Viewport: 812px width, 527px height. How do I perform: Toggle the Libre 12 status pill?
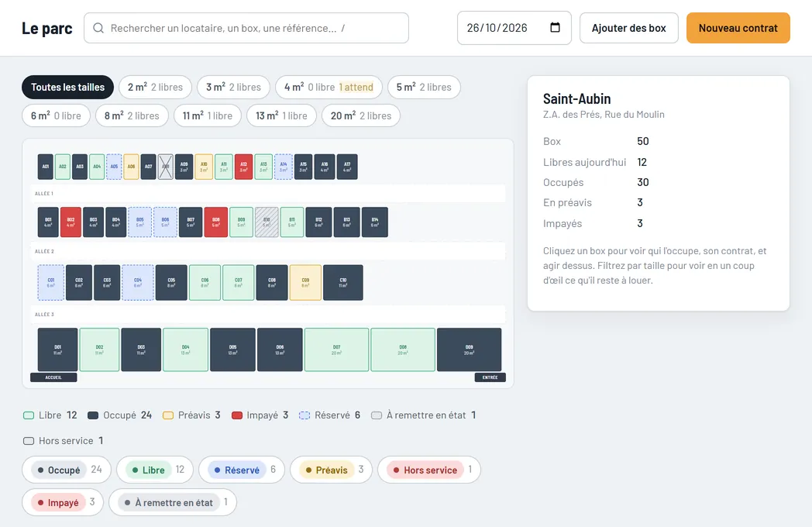155,470
